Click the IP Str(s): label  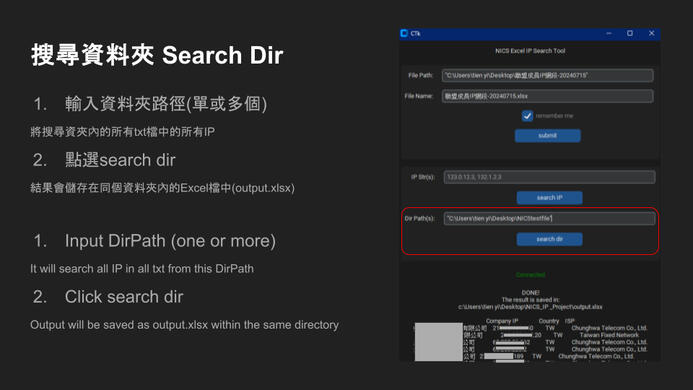[423, 177]
